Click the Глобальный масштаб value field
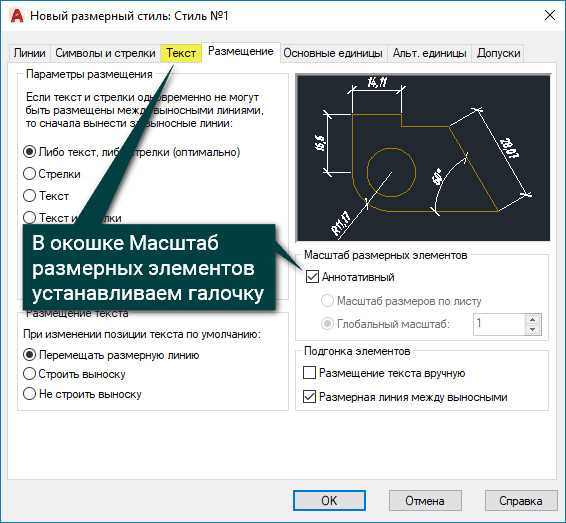The height and width of the screenshot is (523, 566). pyautogui.click(x=500, y=324)
